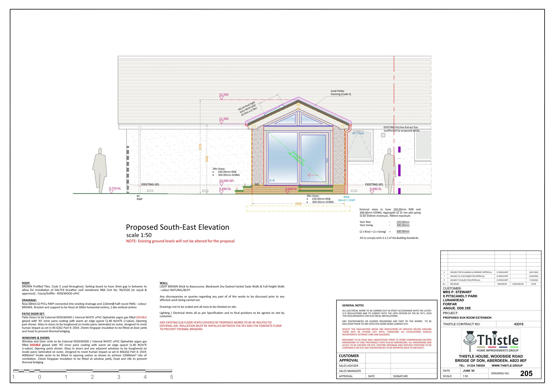Click the DRAINAGE: heading
Image resolution: width=555 pixels, height=392 pixels.
pyautogui.click(x=29, y=300)
